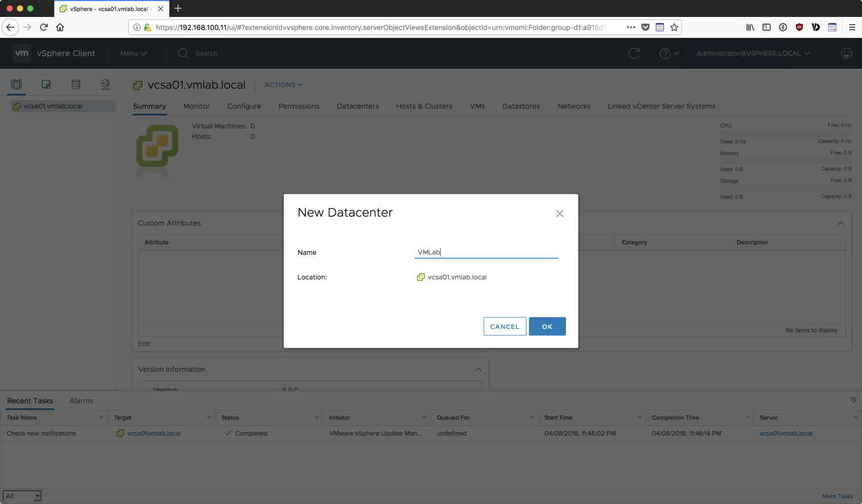Bookmark this page with the star icon
The width and height of the screenshot is (862, 504).
click(674, 27)
